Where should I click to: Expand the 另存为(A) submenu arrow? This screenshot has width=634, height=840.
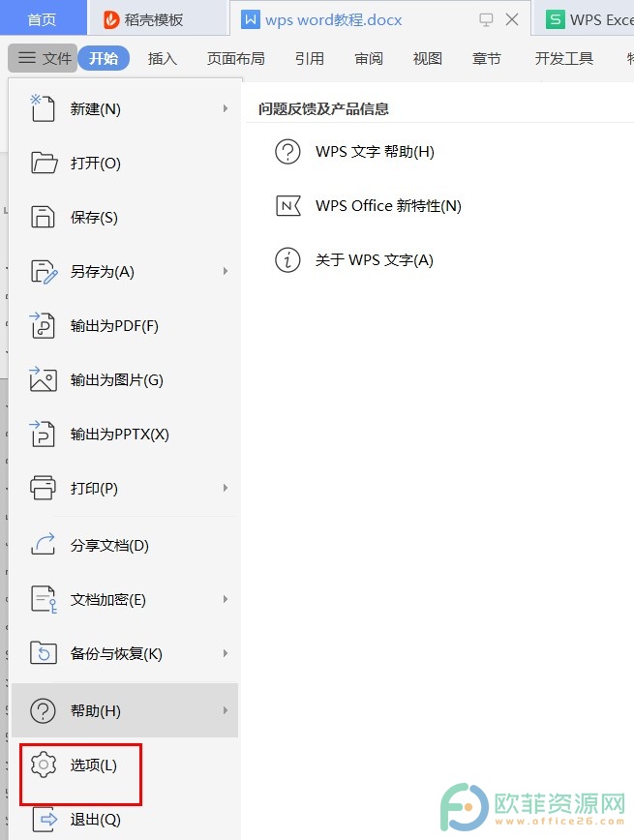coord(226,271)
